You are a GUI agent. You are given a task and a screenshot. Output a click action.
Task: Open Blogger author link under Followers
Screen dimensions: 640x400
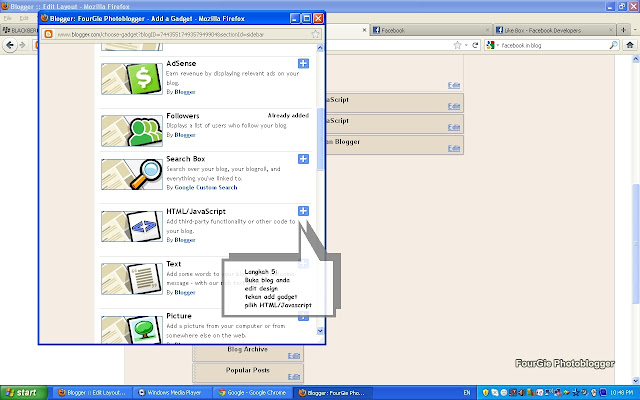(x=185, y=135)
